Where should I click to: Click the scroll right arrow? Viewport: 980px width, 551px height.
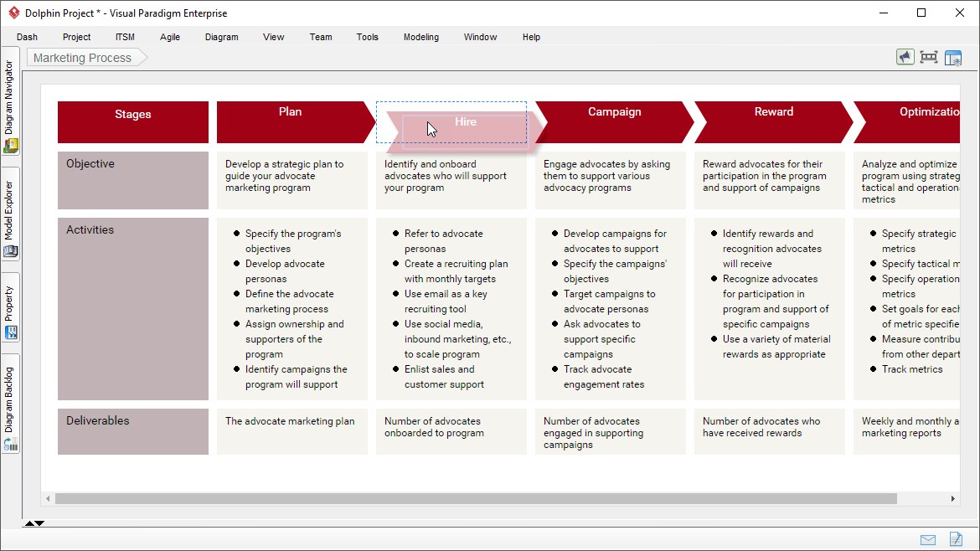[952, 498]
